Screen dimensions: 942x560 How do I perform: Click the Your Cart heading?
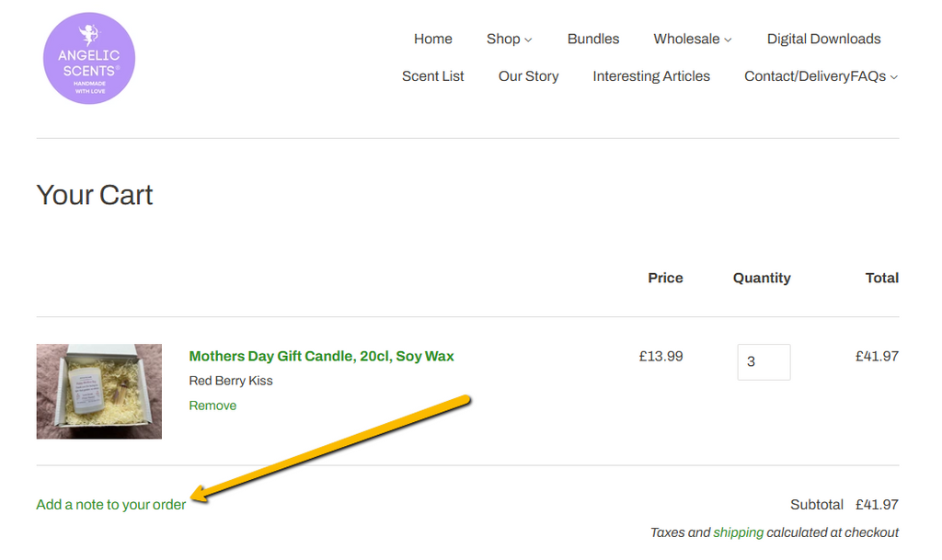(x=95, y=195)
